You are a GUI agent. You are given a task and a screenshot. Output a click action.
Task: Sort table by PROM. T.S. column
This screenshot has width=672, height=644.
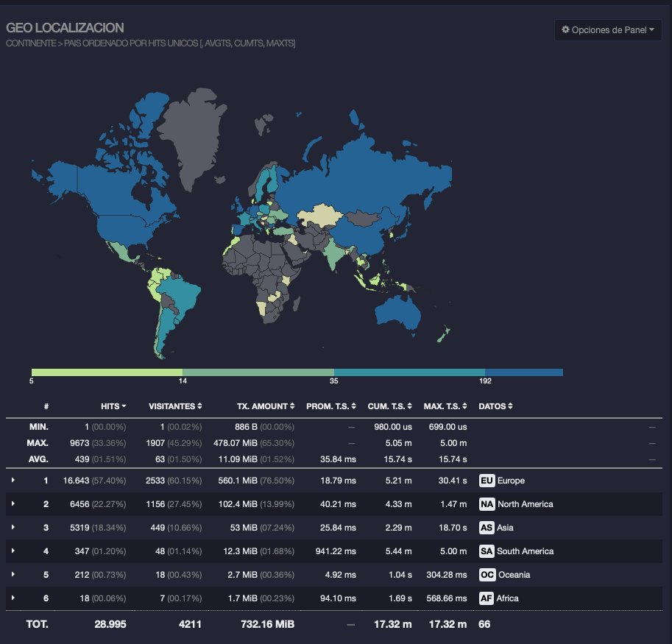331,406
